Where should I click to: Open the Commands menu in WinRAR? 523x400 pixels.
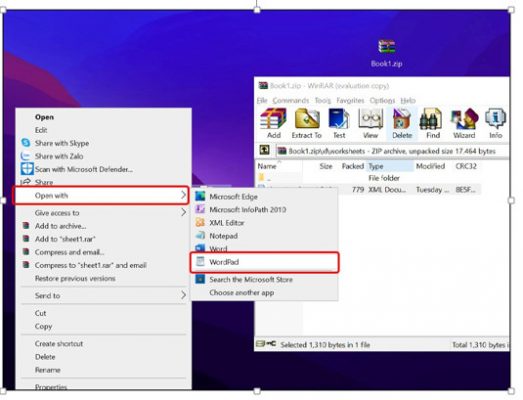tap(291, 100)
